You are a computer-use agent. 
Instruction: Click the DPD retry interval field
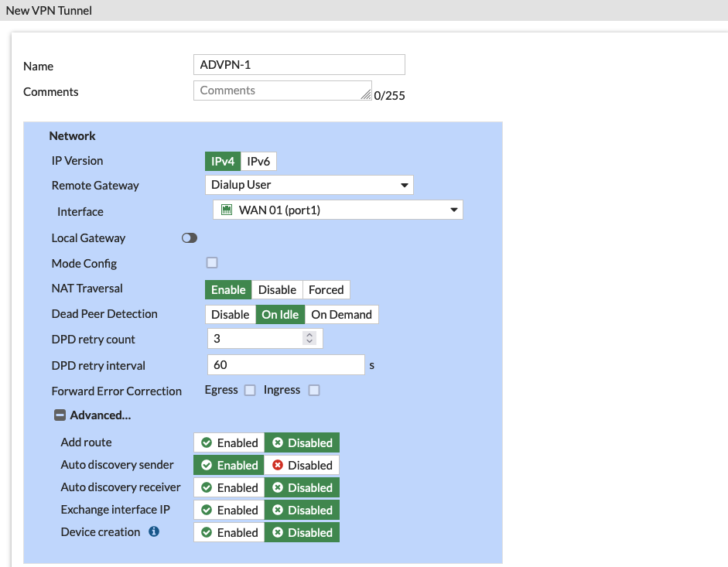click(x=285, y=364)
